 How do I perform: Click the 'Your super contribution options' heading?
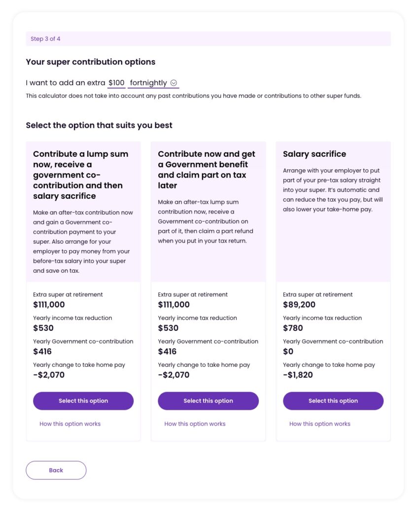tap(91, 62)
